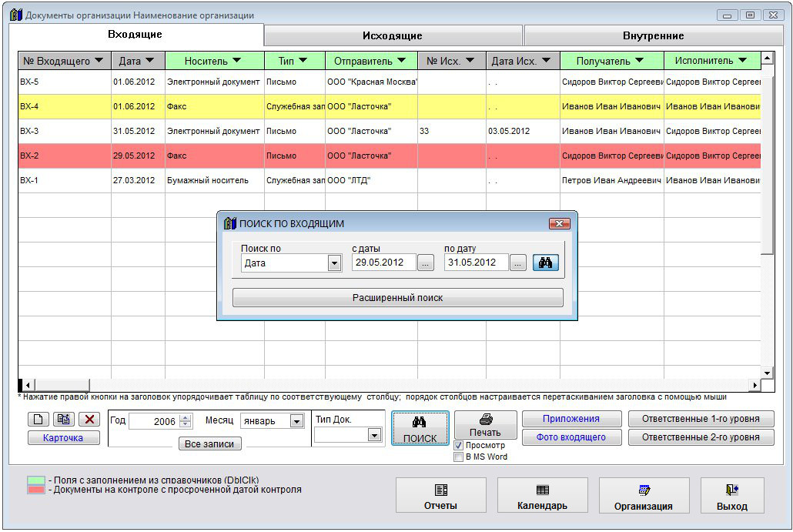Click the horizontal scrollbar right arrow
Image resolution: width=793 pixels, height=532 pixels.
click(755, 384)
